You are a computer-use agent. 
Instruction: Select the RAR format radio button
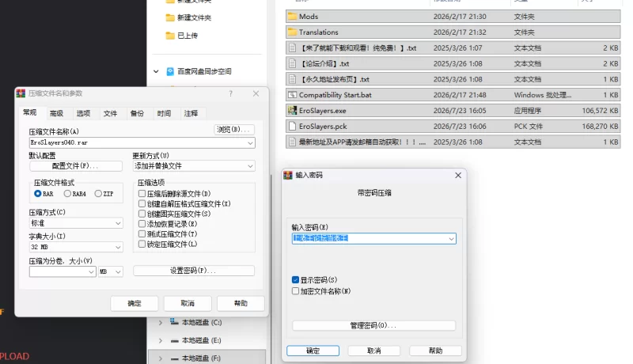coord(37,194)
